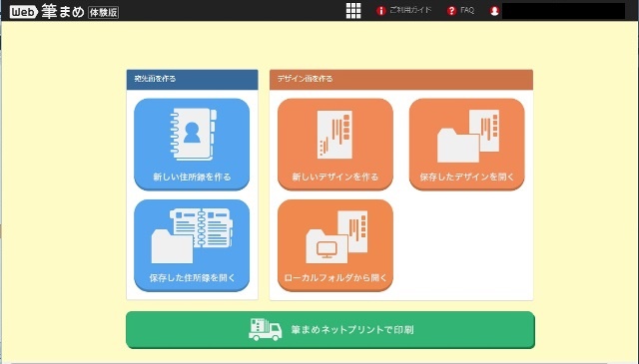The height and width of the screenshot is (364, 639).
Task: Open saved address book 保存した住所録を開く
Action: click(192, 245)
